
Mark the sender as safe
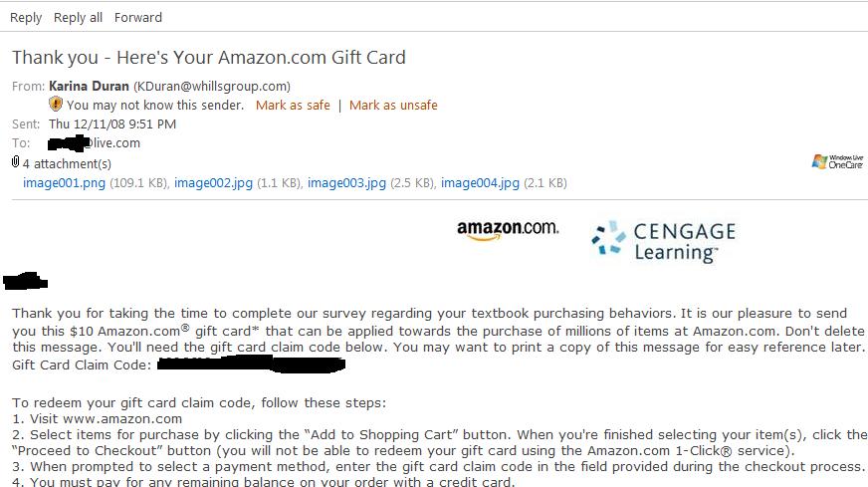click(293, 105)
